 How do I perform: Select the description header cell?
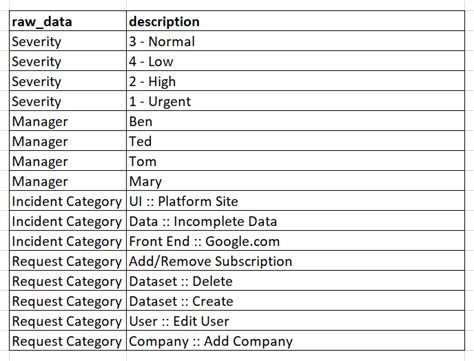pos(296,21)
